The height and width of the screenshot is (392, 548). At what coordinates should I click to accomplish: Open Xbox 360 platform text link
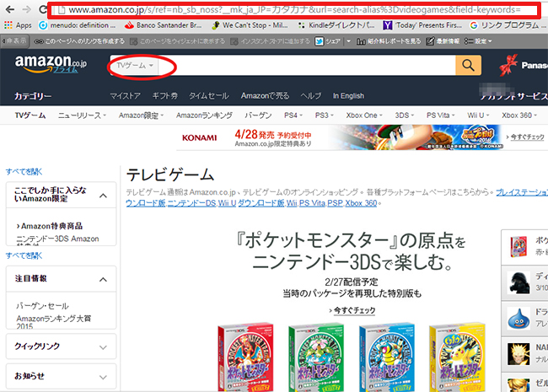tap(361, 203)
